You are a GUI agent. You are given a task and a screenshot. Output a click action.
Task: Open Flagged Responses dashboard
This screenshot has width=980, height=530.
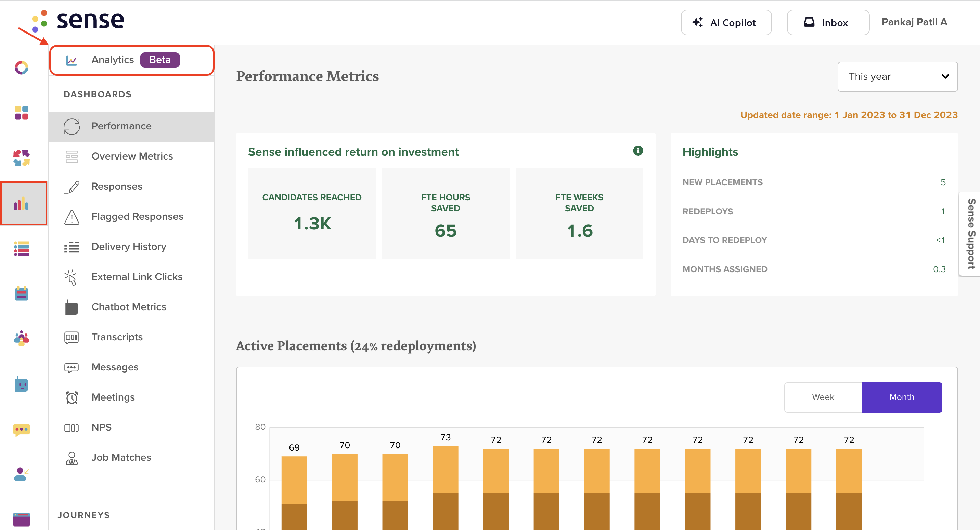coord(131,217)
